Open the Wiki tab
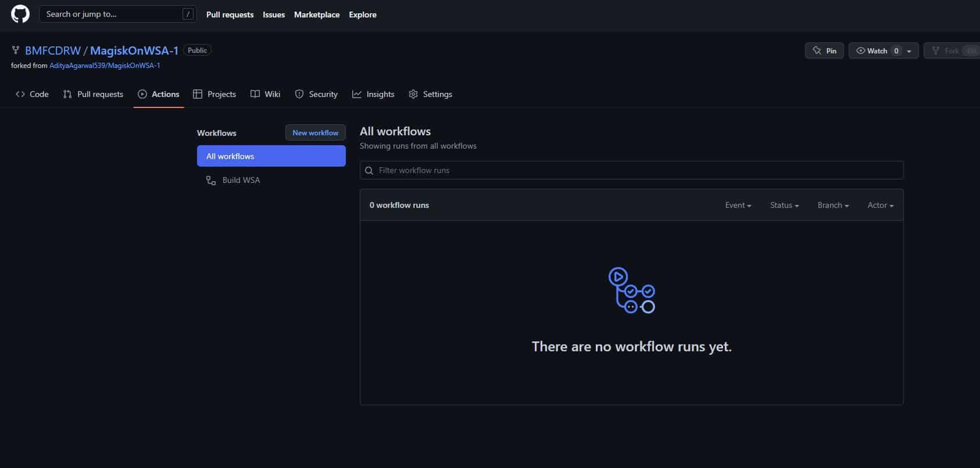980x468 pixels. (265, 94)
